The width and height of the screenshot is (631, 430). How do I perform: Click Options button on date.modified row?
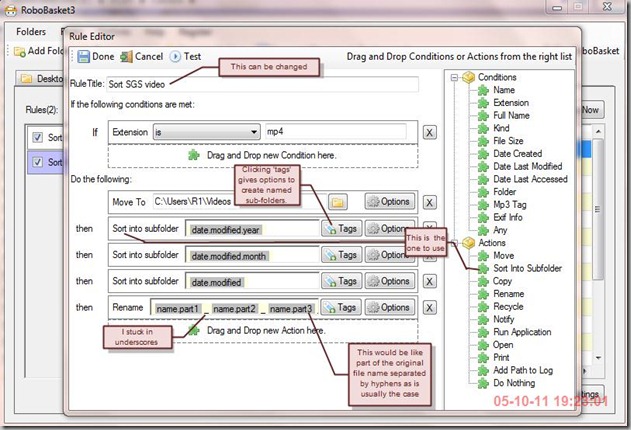[390, 281]
